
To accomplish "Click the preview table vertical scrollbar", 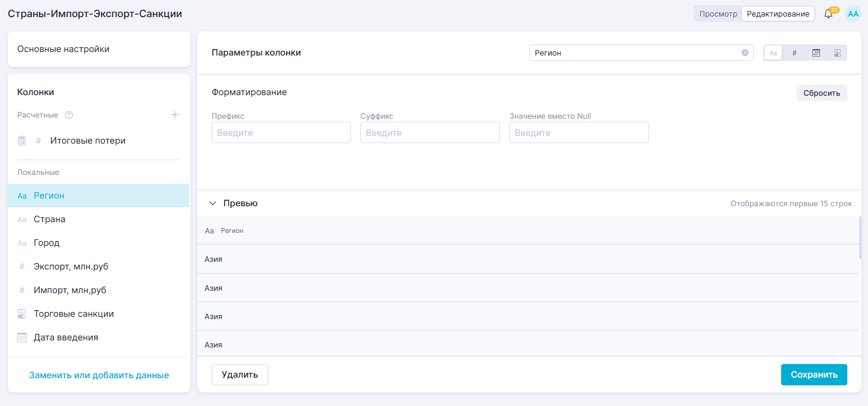I will tap(860, 238).
